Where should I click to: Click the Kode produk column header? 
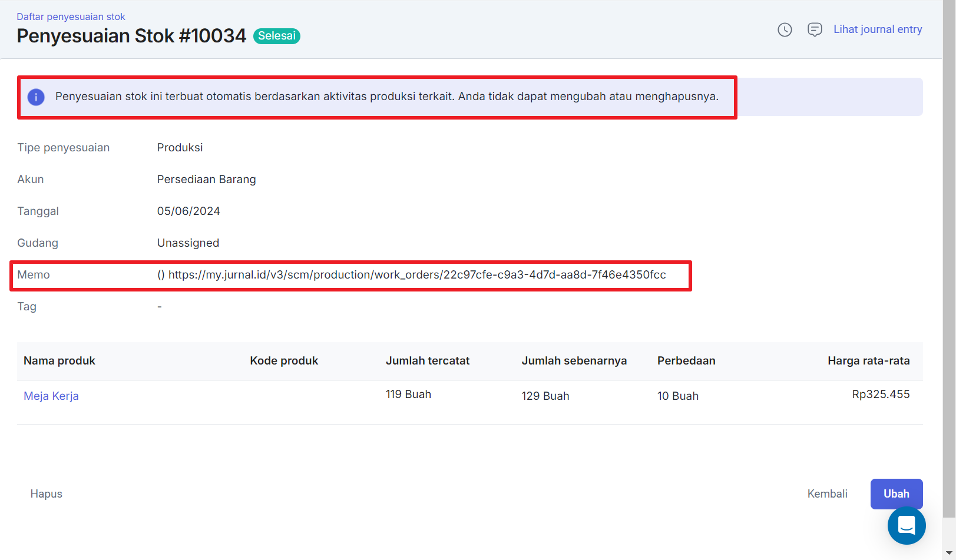pos(284,360)
